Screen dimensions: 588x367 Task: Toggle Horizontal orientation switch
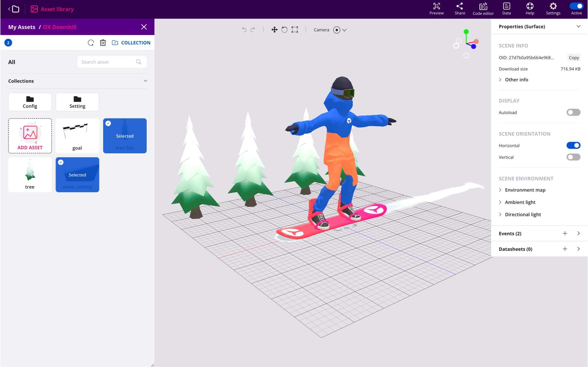coord(573,145)
